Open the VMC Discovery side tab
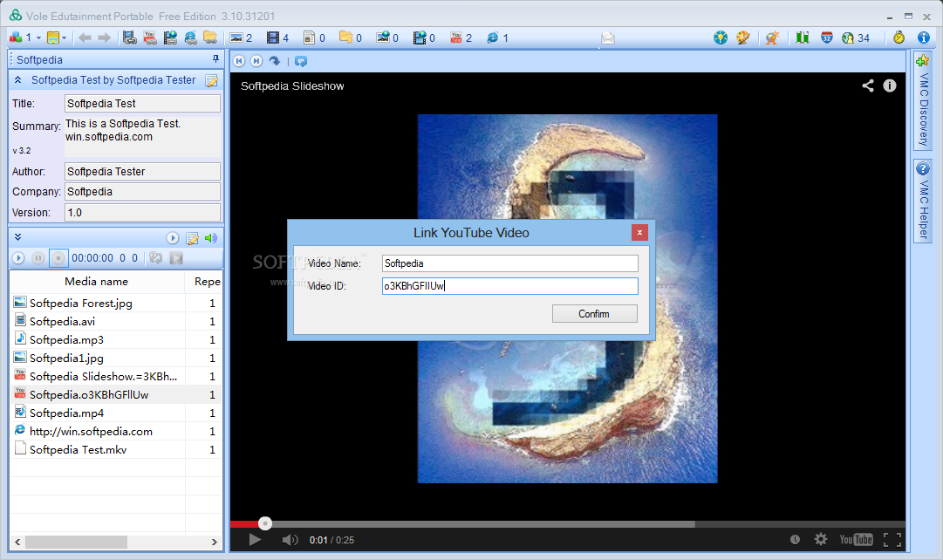Image resolution: width=943 pixels, height=560 pixels. [923, 100]
